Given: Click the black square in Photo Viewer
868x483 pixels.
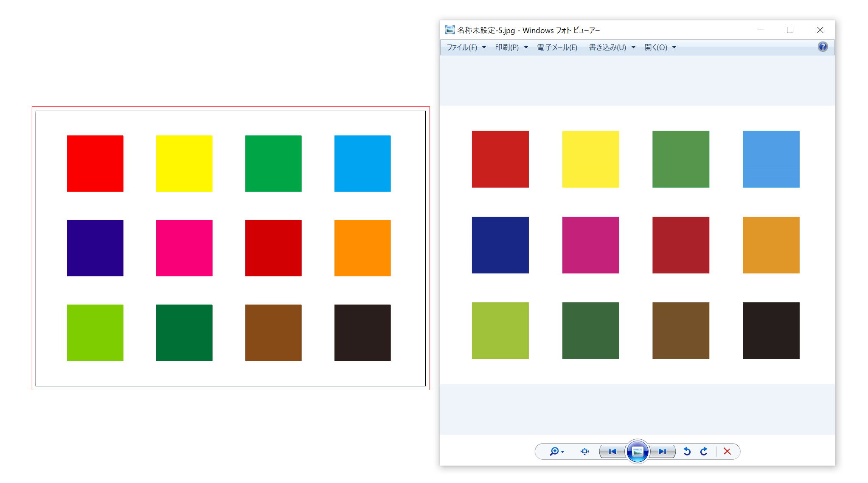Looking at the screenshot, I should click(x=771, y=331).
